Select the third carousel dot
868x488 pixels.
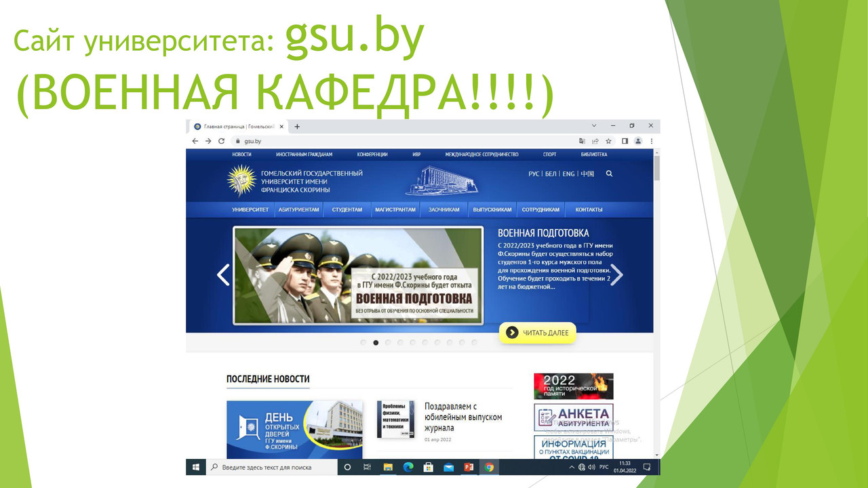click(x=388, y=343)
